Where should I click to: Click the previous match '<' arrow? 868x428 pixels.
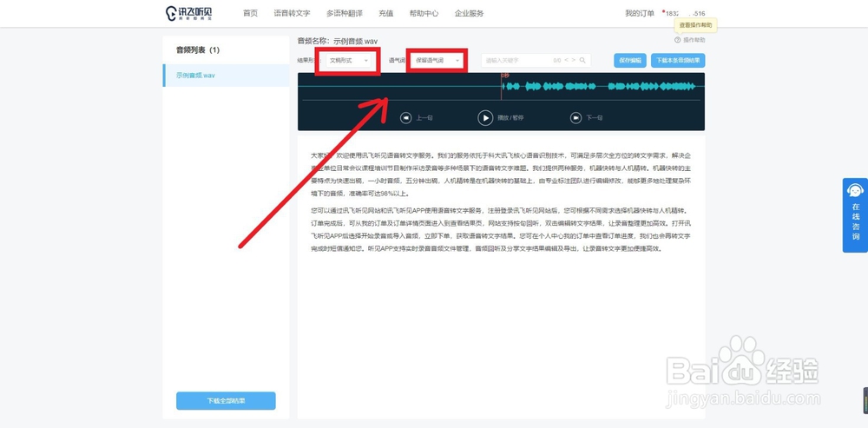(x=566, y=61)
